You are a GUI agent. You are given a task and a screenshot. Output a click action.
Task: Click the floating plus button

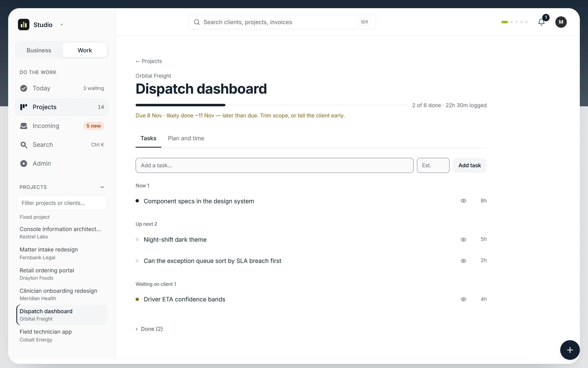570,350
